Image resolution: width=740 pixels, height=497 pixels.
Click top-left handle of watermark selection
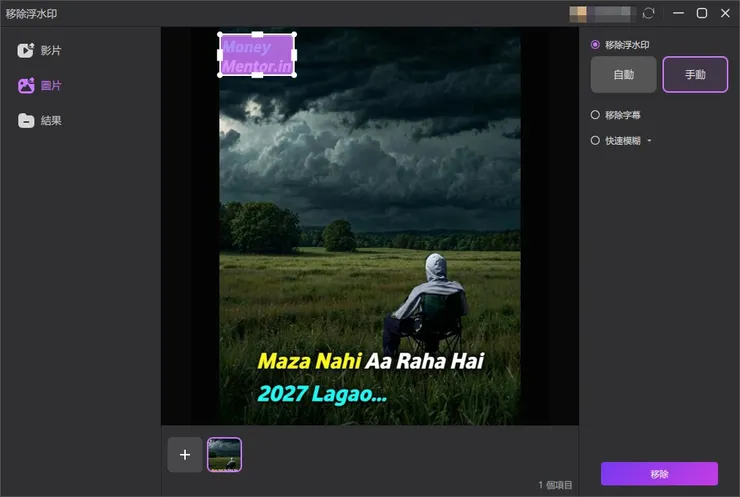[x=220, y=34]
